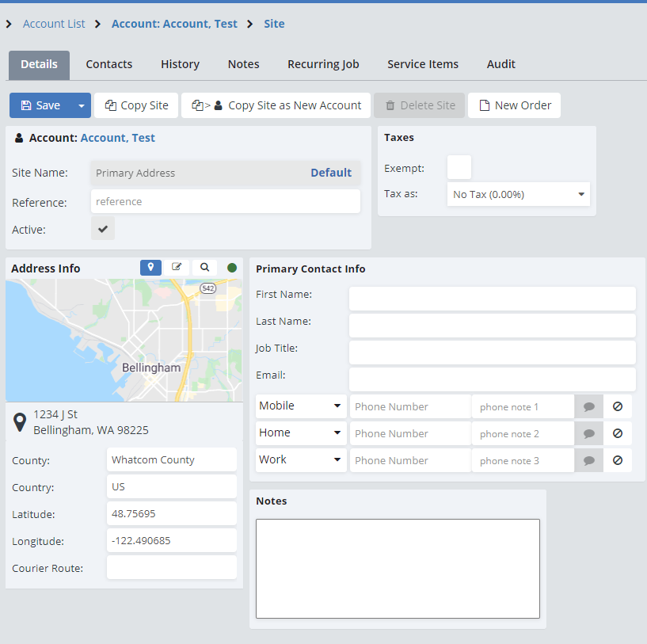Open Account List breadcrumb link
This screenshot has height=644, width=647.
pos(54,24)
